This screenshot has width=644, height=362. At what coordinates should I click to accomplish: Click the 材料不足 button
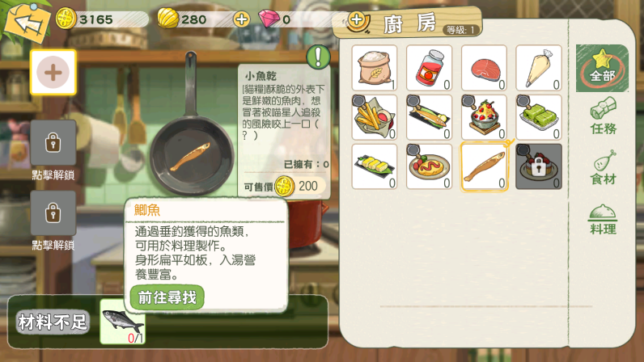coord(53,322)
